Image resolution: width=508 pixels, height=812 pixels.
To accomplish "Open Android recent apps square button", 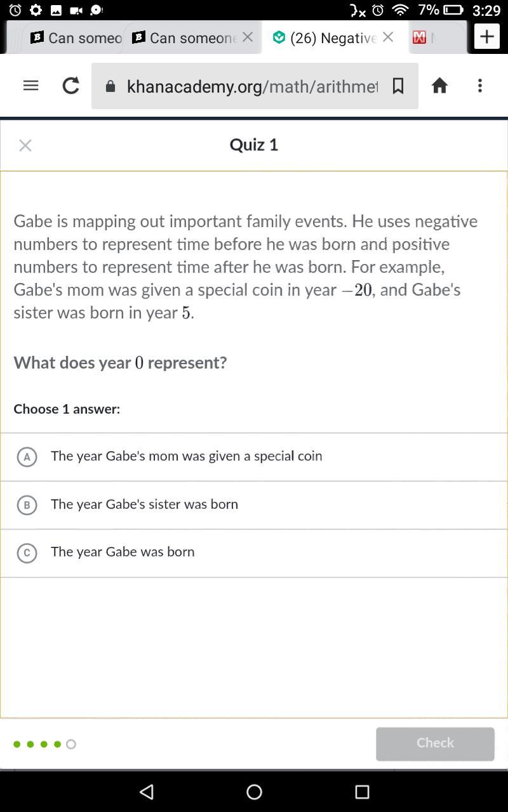I will 362,791.
